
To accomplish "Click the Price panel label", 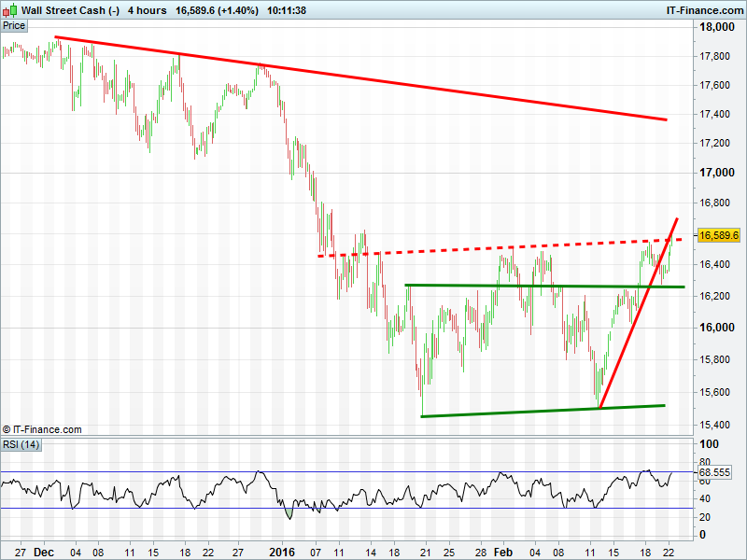I will click(14, 26).
